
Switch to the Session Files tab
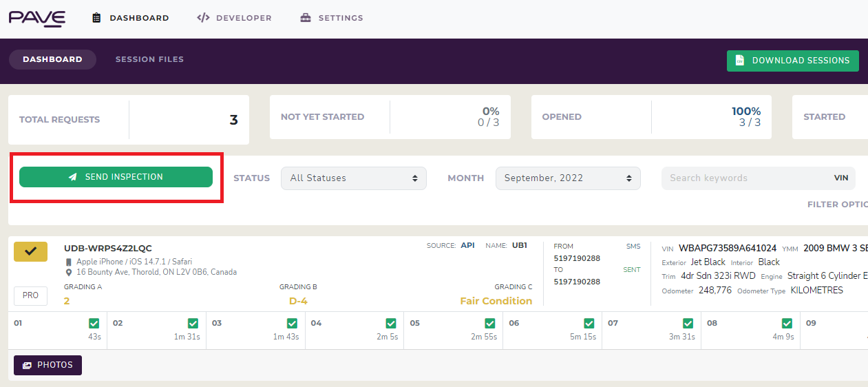tap(149, 59)
